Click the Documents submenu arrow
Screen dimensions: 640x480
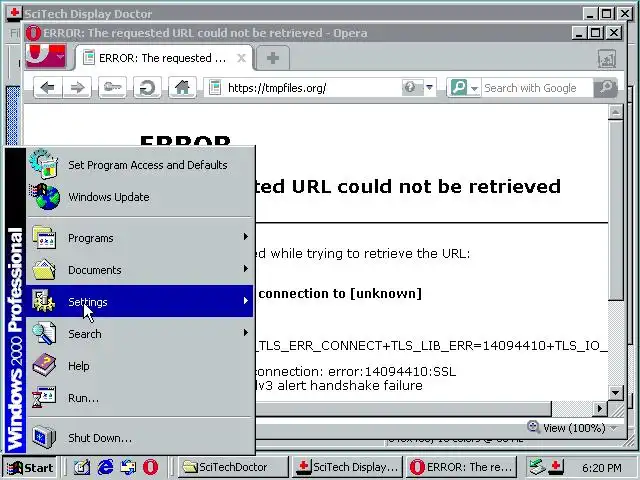click(x=245, y=269)
